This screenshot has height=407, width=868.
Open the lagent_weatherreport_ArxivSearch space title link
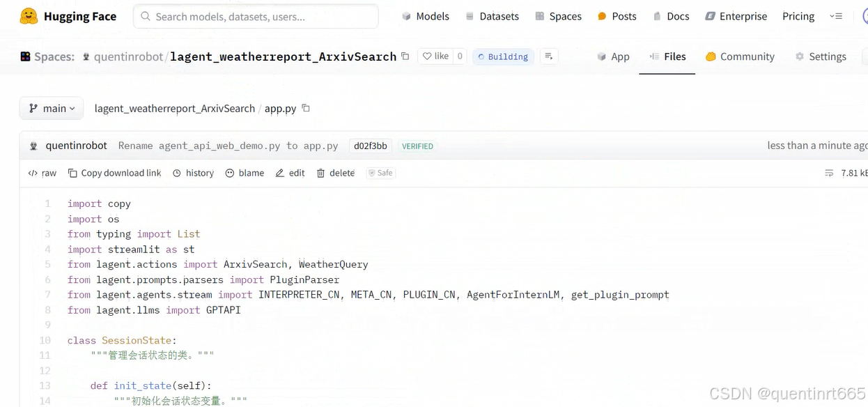click(283, 56)
